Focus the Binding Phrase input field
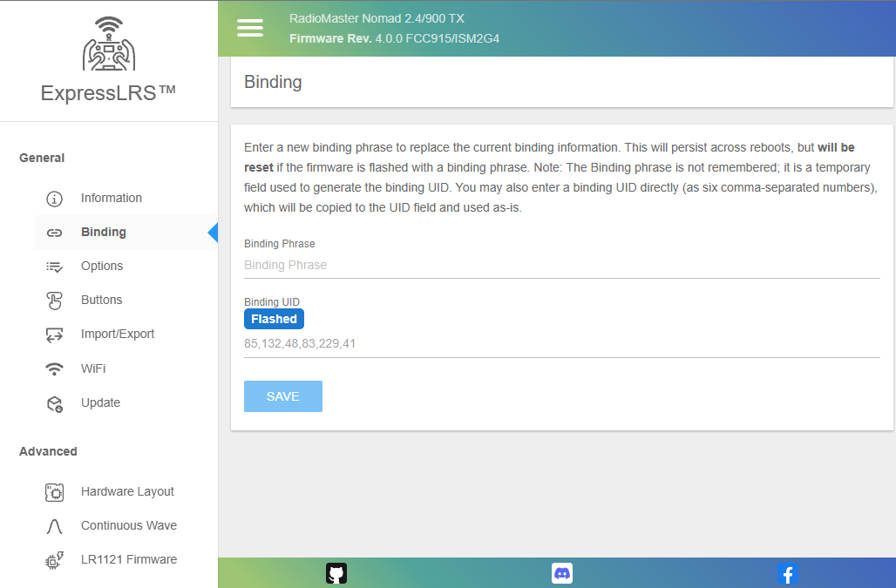Image resolution: width=896 pixels, height=588 pixels. pos(561,265)
